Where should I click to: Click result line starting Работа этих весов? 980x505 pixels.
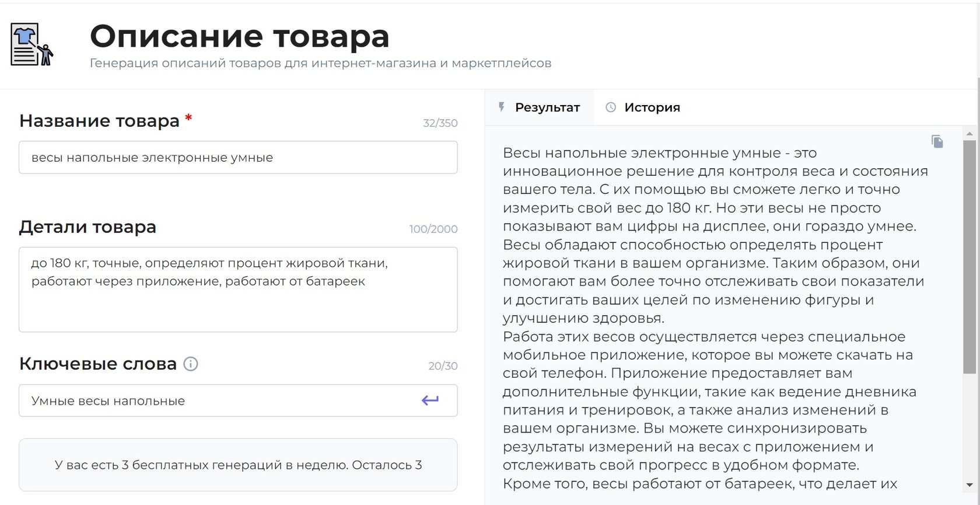[x=704, y=336]
